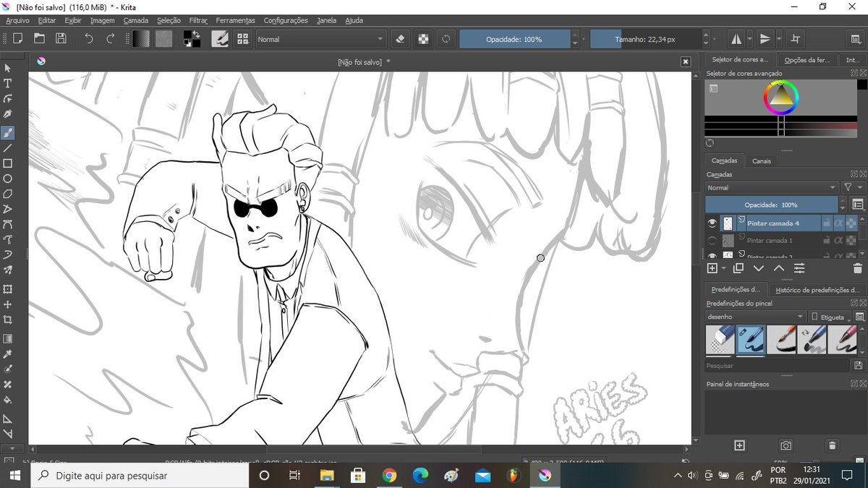Toggle lock on Pintar camada 4
Viewport: 868px width, 488px height.
(827, 223)
